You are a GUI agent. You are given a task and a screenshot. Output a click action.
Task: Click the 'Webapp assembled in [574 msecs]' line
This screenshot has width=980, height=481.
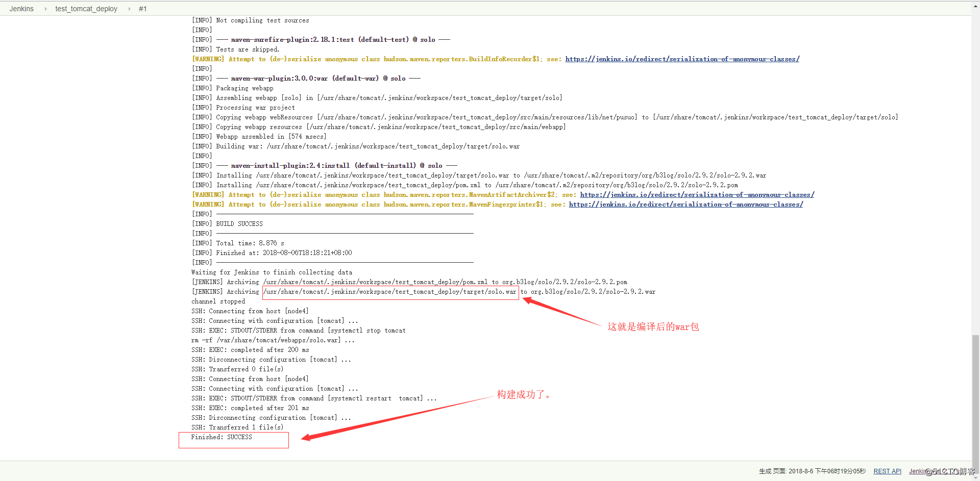(x=259, y=137)
